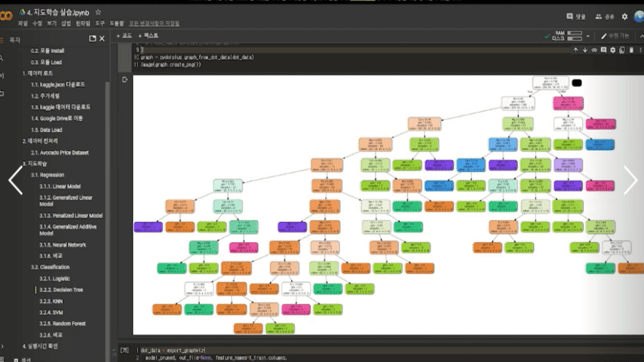Click the + 텍스트 button

pos(148,35)
